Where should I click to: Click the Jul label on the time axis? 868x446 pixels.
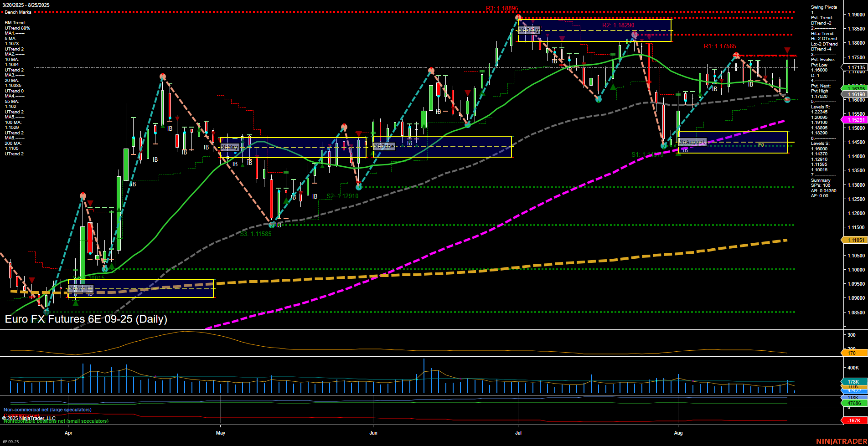coord(518,433)
